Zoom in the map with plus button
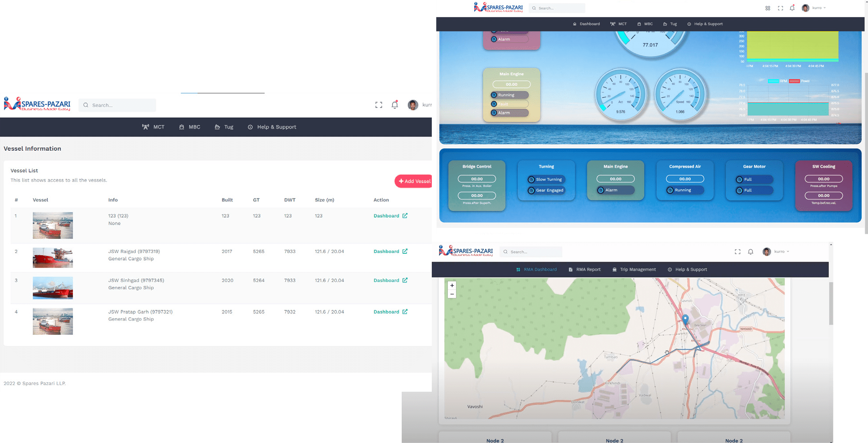The image size is (868, 443). pyautogui.click(x=452, y=286)
